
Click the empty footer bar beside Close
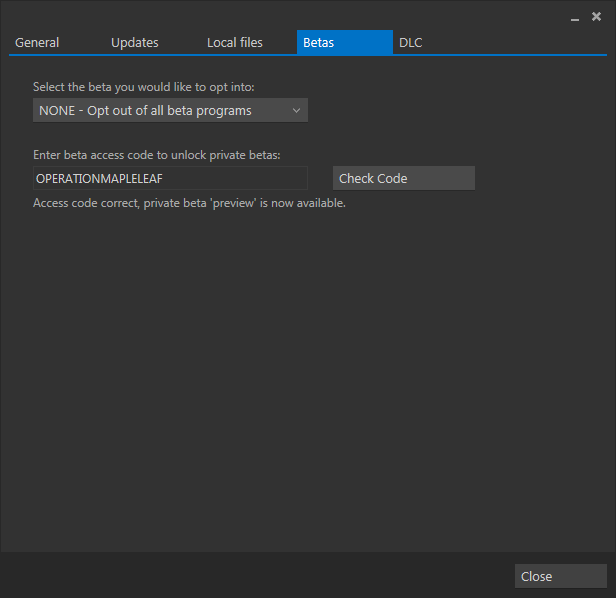click(x=250, y=575)
